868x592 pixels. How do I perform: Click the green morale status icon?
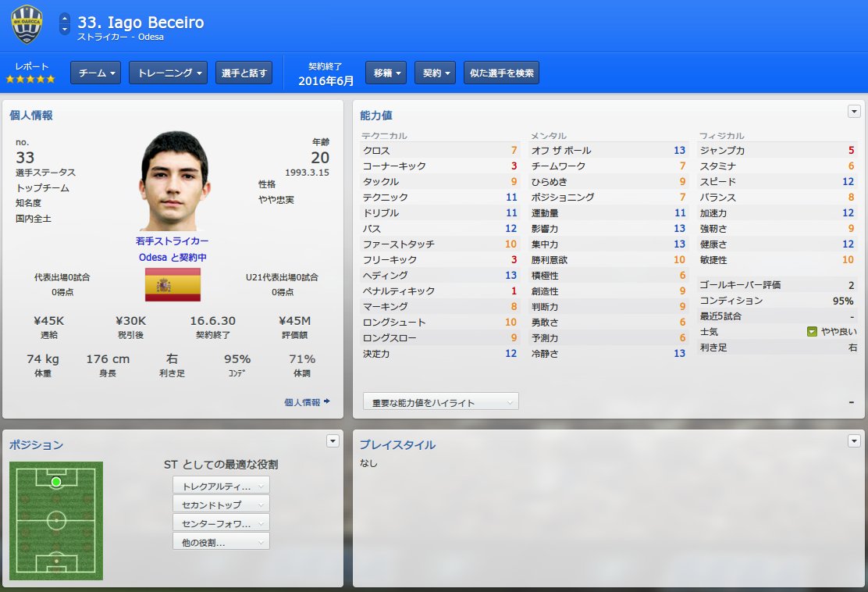(812, 332)
